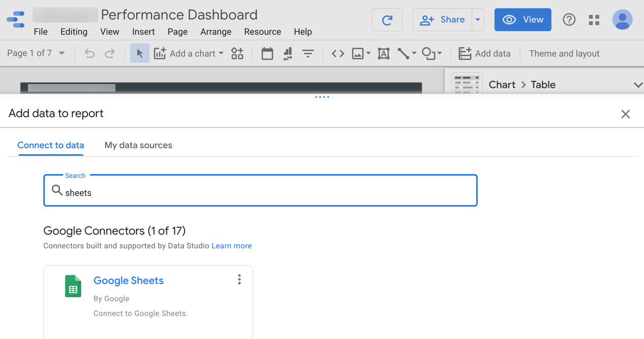This screenshot has height=339, width=644.
Task: Open the Page menu
Action: pos(177,32)
